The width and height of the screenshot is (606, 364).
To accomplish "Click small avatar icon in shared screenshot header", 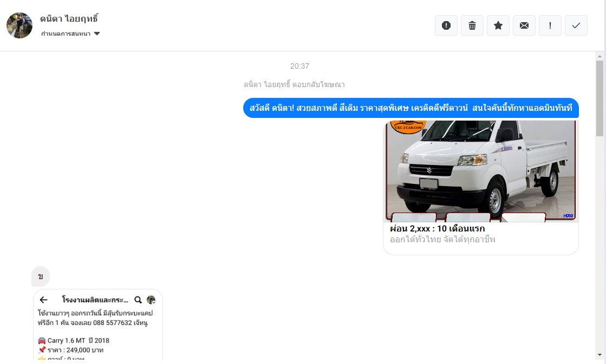I will [151, 300].
